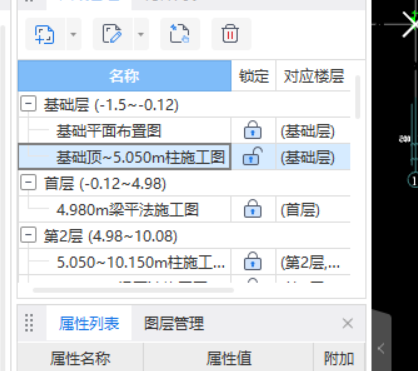Click the edit drawing pencil icon
This screenshot has height=371, width=418.
[x=112, y=34]
